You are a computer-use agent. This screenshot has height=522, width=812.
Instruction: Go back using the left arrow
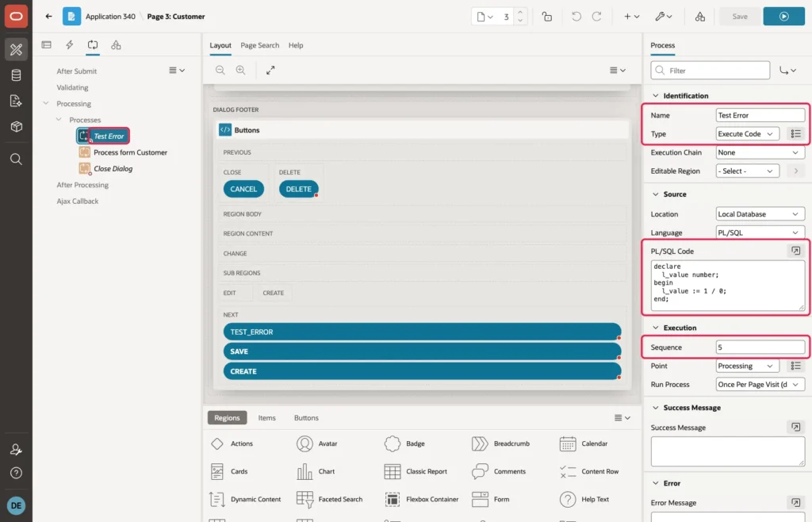pos(48,16)
